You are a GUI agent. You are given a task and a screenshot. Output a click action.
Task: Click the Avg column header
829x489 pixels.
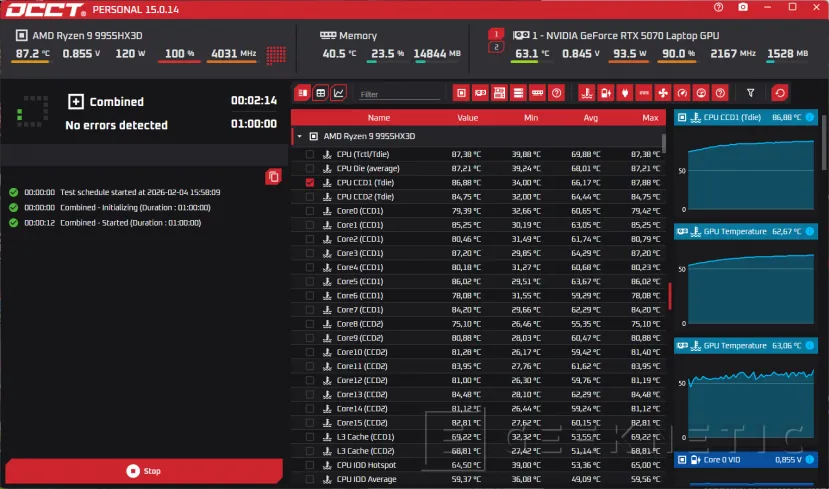[590, 117]
